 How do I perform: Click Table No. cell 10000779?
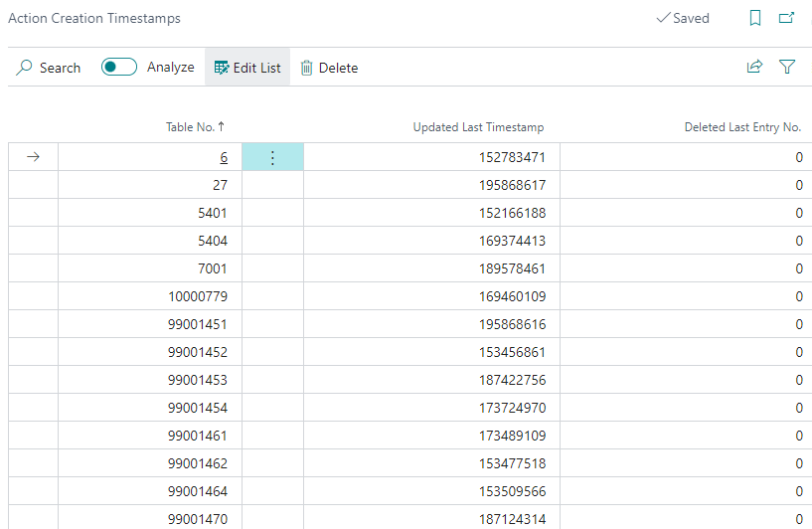pos(198,296)
